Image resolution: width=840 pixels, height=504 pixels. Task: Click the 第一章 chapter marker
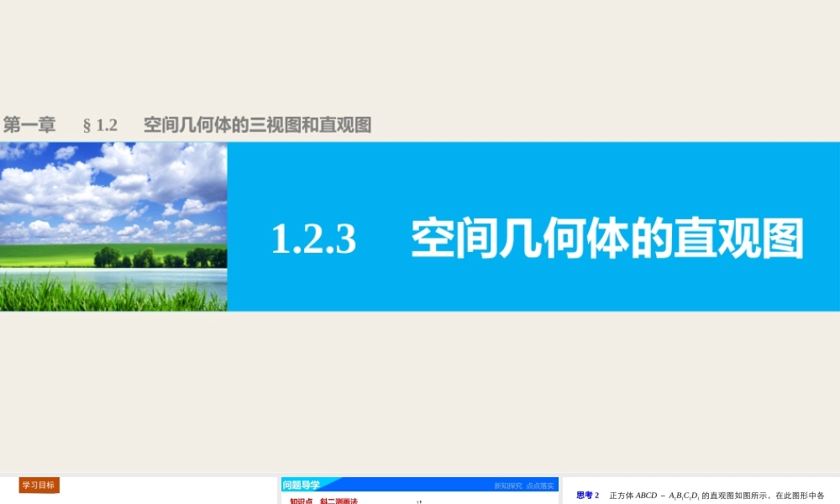point(29,124)
